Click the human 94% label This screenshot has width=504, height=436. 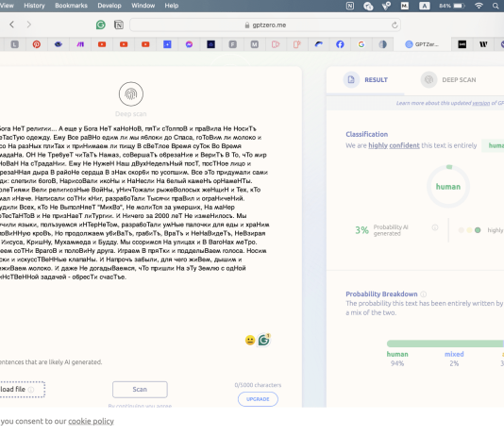(397, 359)
